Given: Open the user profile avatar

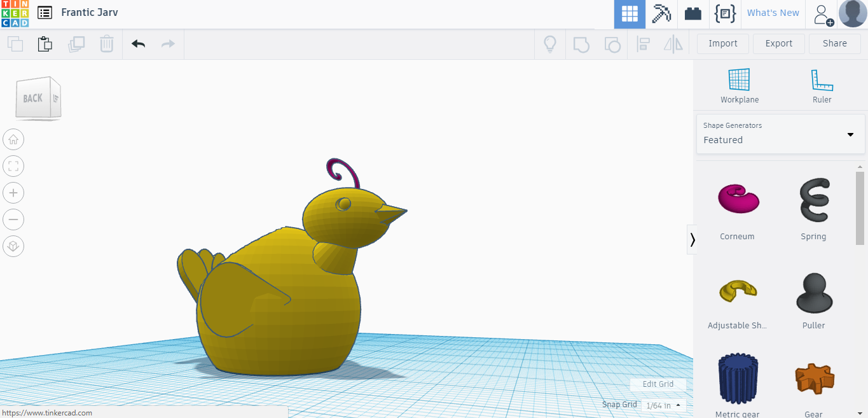Looking at the screenshot, I should (853, 13).
